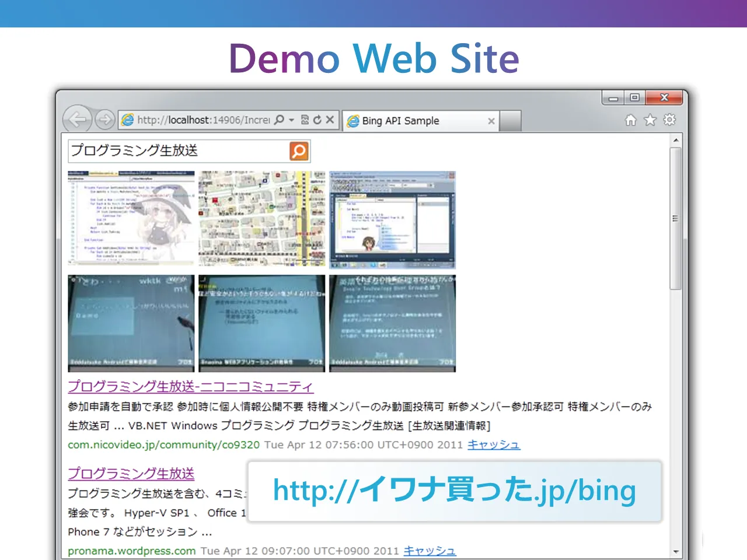Viewport: 747px width, 560px height.
Task: Open the video thumbnail labeled wktk
Action: coord(131,324)
